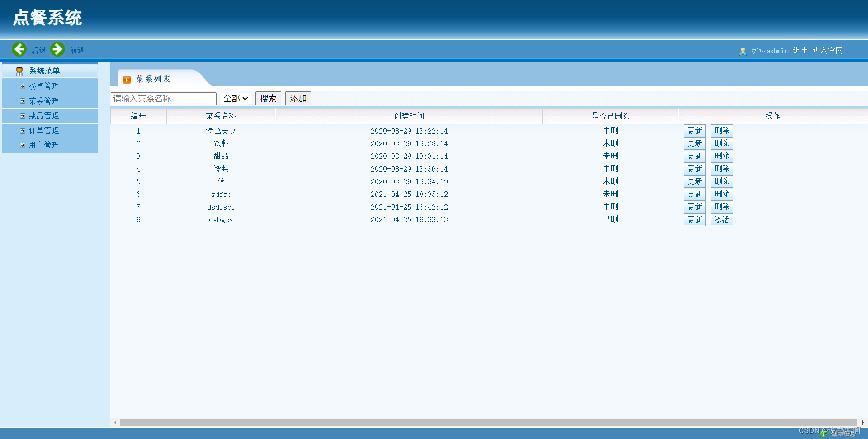Click the 后退 text link

38,50
